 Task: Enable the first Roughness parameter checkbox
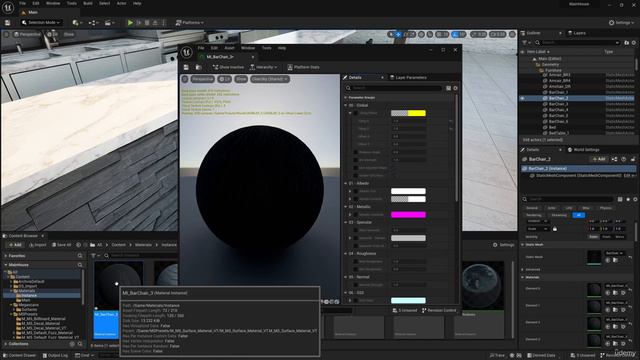click(356, 262)
